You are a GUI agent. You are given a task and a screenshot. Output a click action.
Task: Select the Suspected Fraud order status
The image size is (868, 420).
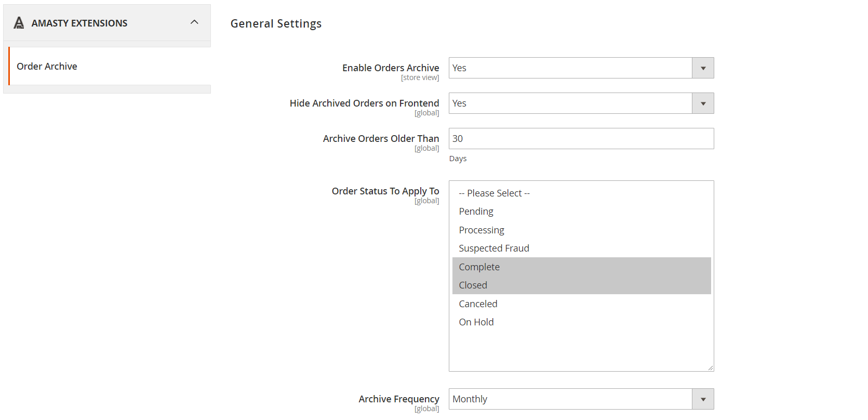pyautogui.click(x=581, y=248)
